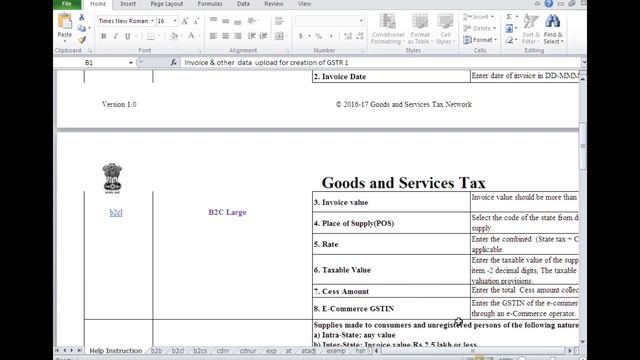640x360 pixels.
Task: Switch to the View ribbon tab
Action: (x=304, y=4)
